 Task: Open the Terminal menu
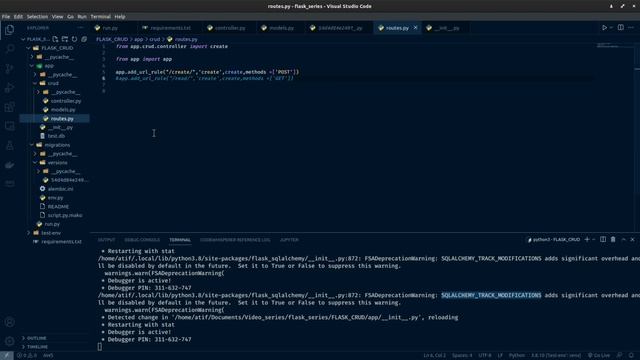coord(100,17)
